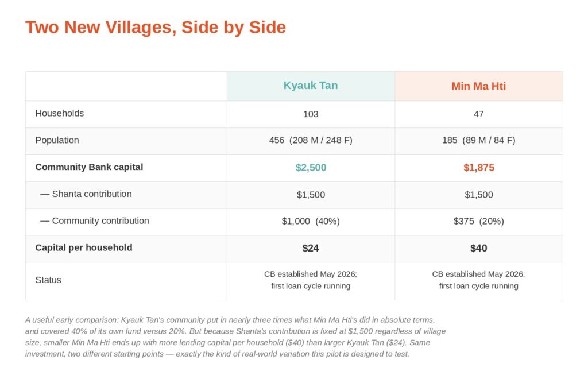Click the population cell 456 (208 M / 248 F)
Screen dimensions: 588x383
coord(311,140)
